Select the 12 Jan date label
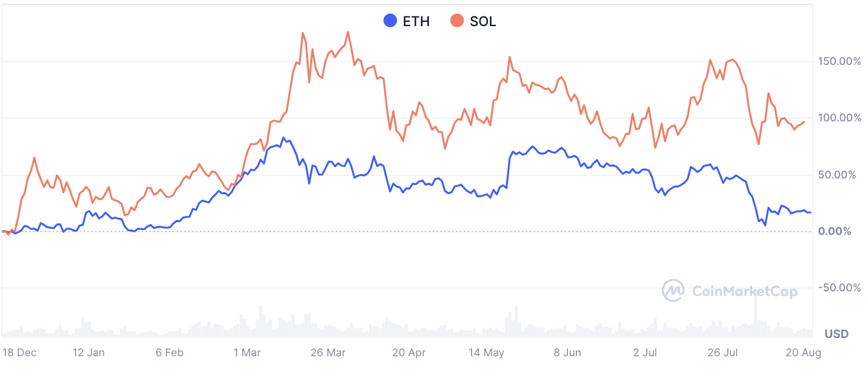 tap(88, 353)
